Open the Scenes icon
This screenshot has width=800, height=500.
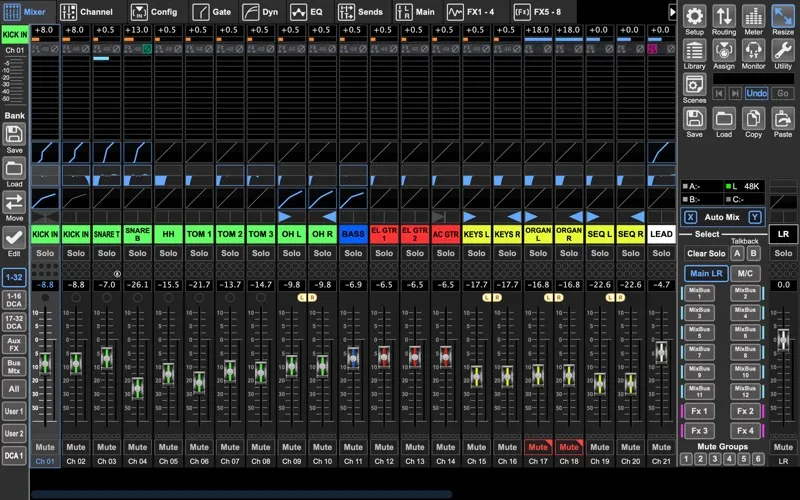point(694,85)
